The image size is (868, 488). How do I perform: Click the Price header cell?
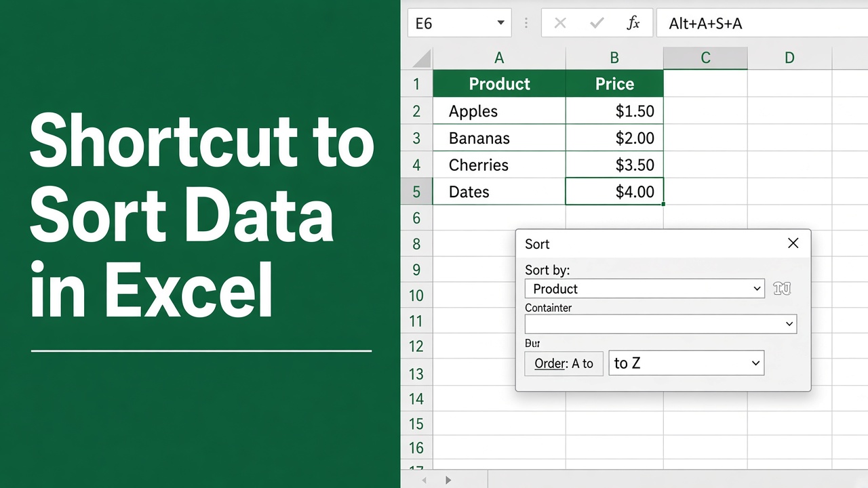tap(614, 84)
